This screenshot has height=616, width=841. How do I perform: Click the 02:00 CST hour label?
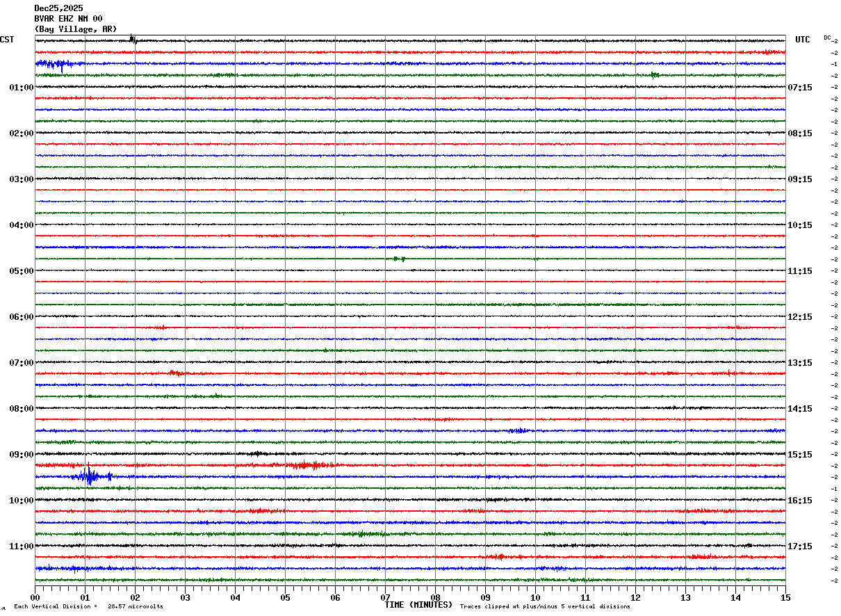tap(22, 133)
